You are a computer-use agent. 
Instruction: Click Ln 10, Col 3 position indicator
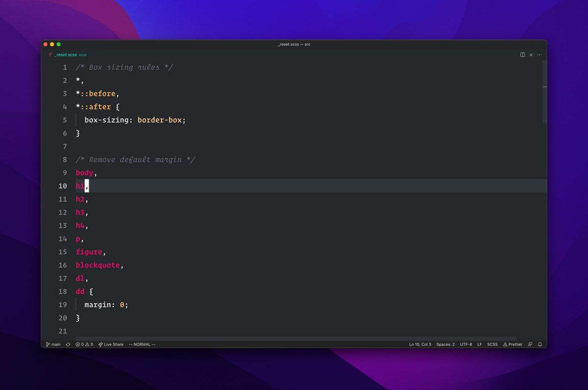click(x=420, y=344)
